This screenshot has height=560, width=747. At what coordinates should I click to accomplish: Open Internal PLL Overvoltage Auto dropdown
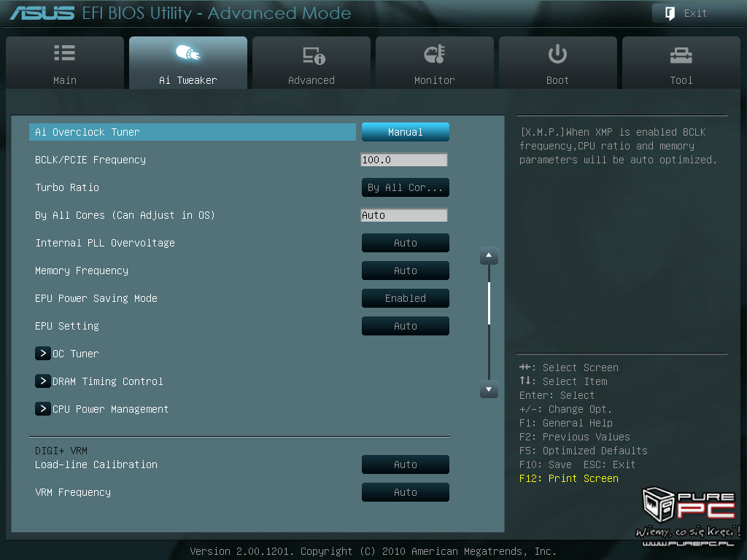(406, 243)
